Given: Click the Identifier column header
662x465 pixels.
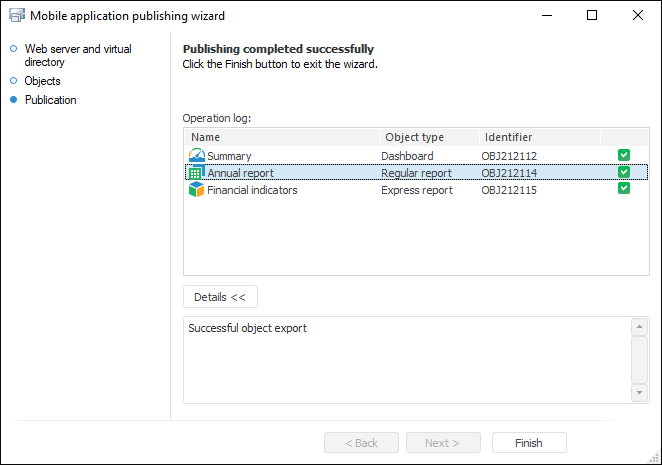Looking at the screenshot, I should (538, 137).
